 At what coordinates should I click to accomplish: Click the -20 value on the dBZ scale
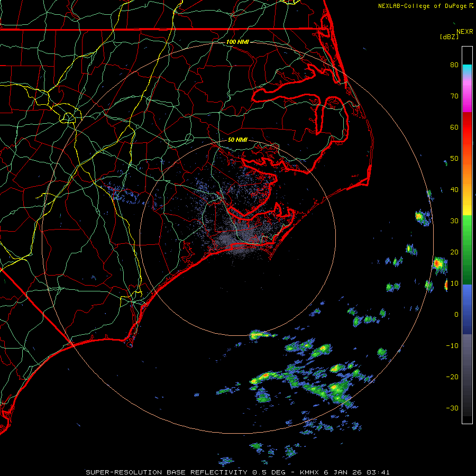(452, 377)
